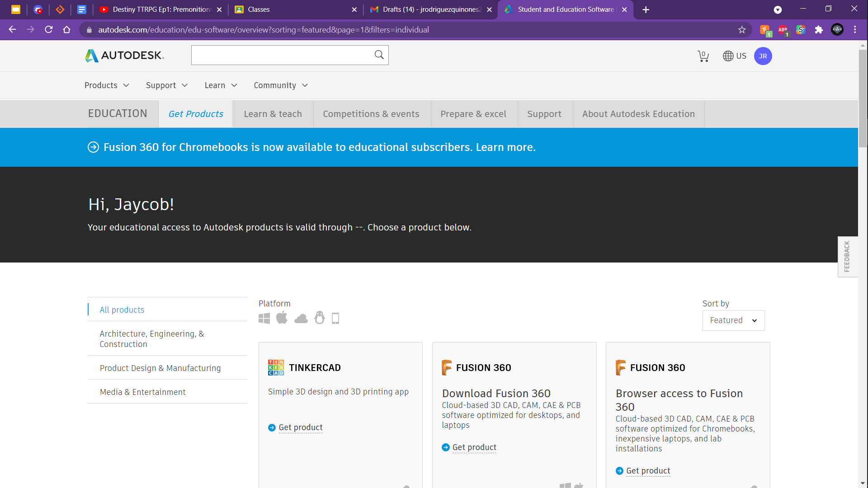Expand the Products menu
868x488 pixels.
tap(106, 85)
